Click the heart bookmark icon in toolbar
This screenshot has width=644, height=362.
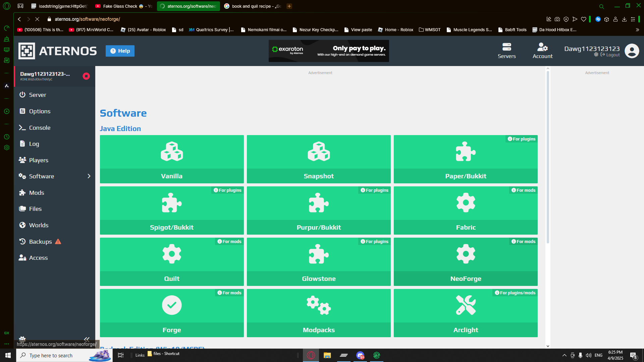(584, 19)
